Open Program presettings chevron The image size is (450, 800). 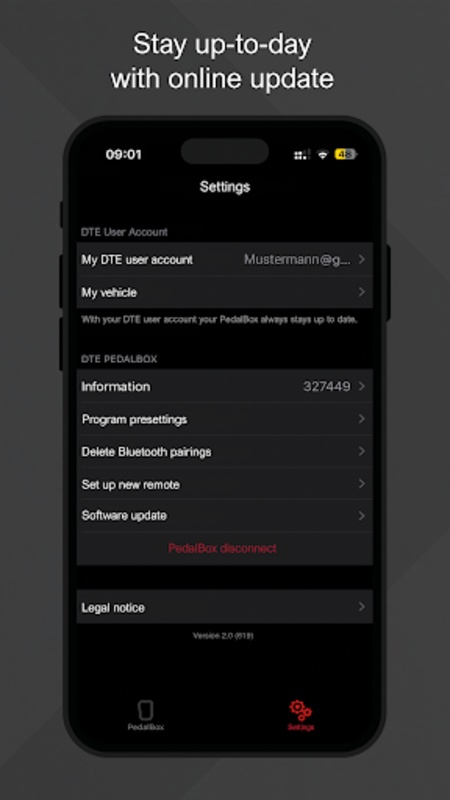[362, 419]
